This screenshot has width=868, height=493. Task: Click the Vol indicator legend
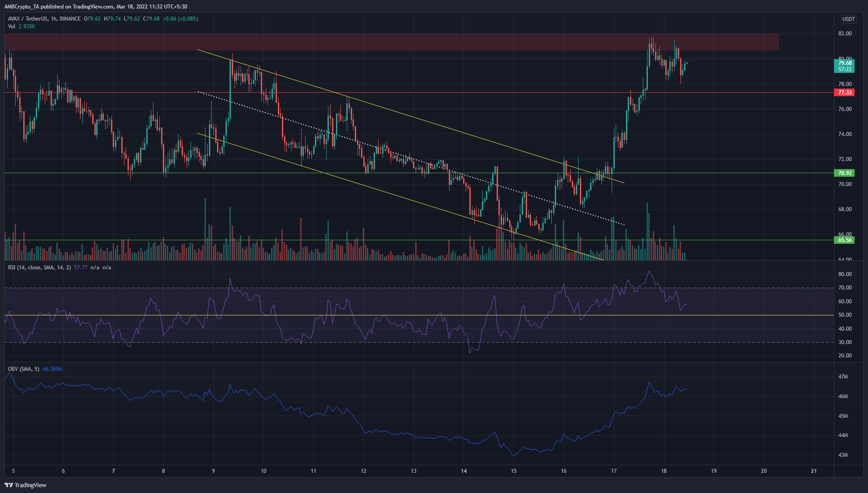click(12, 26)
